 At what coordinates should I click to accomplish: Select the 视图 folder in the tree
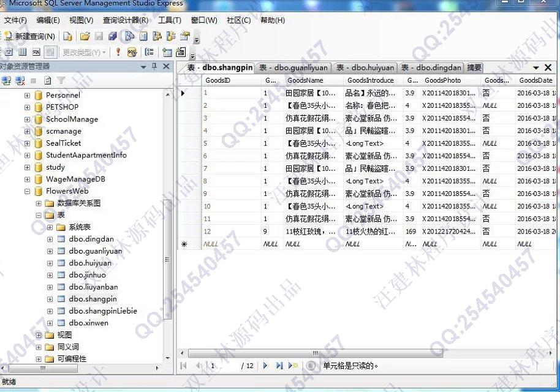(65, 335)
